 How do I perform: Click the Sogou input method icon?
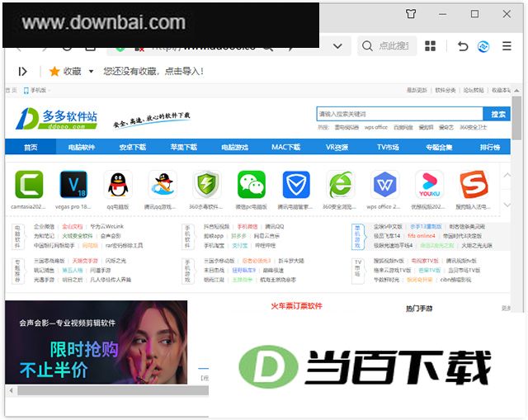coord(474,185)
